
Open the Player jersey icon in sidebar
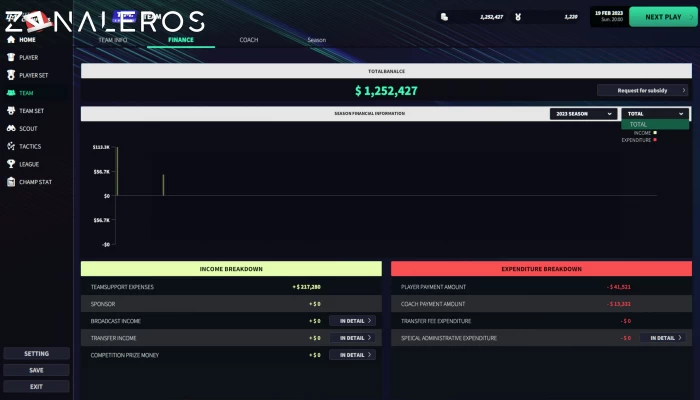click(11, 57)
